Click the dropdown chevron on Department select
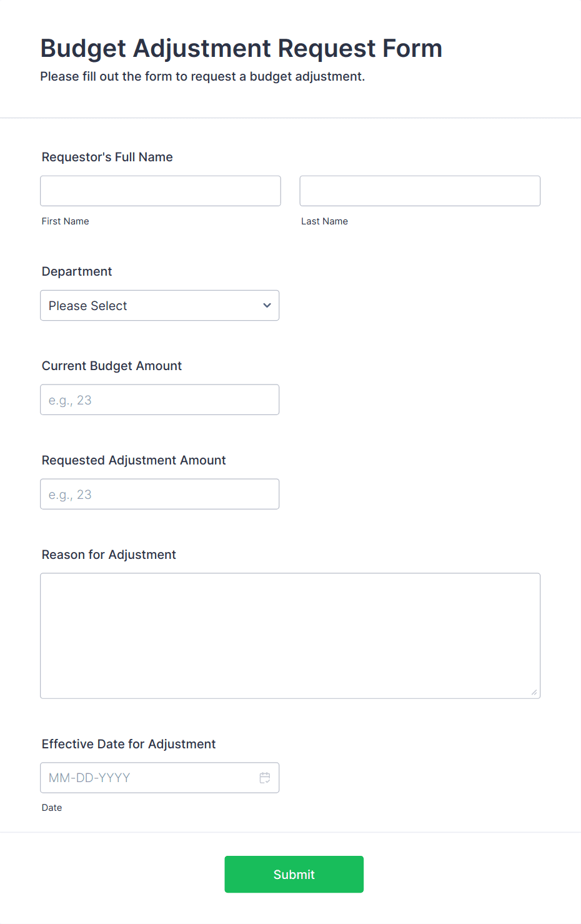This screenshot has width=581, height=924. tap(266, 306)
